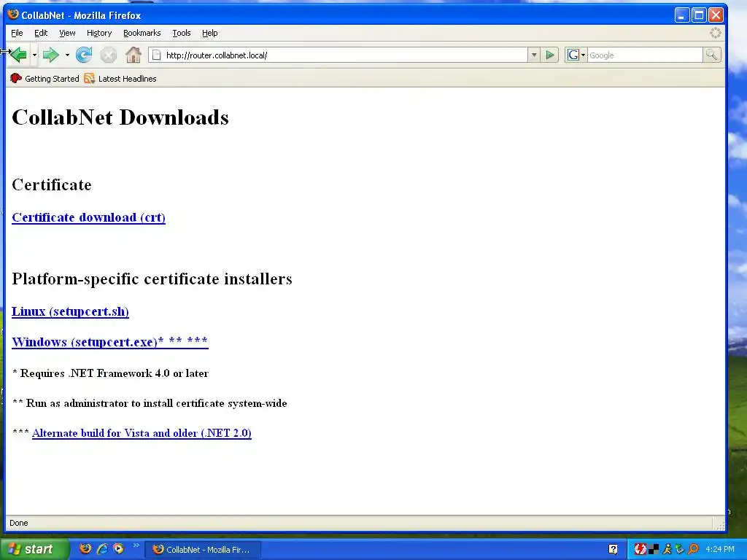Image resolution: width=747 pixels, height=560 pixels.
Task: Close the Firefox window
Action: point(716,15)
